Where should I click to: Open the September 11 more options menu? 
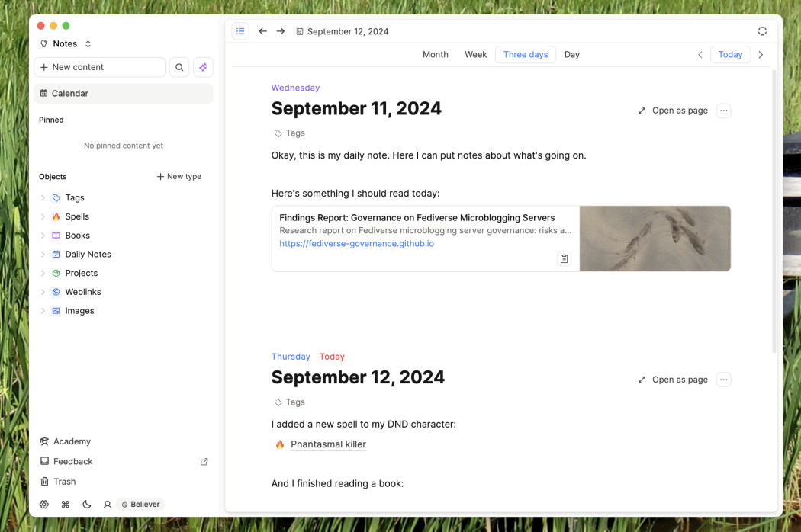724,111
